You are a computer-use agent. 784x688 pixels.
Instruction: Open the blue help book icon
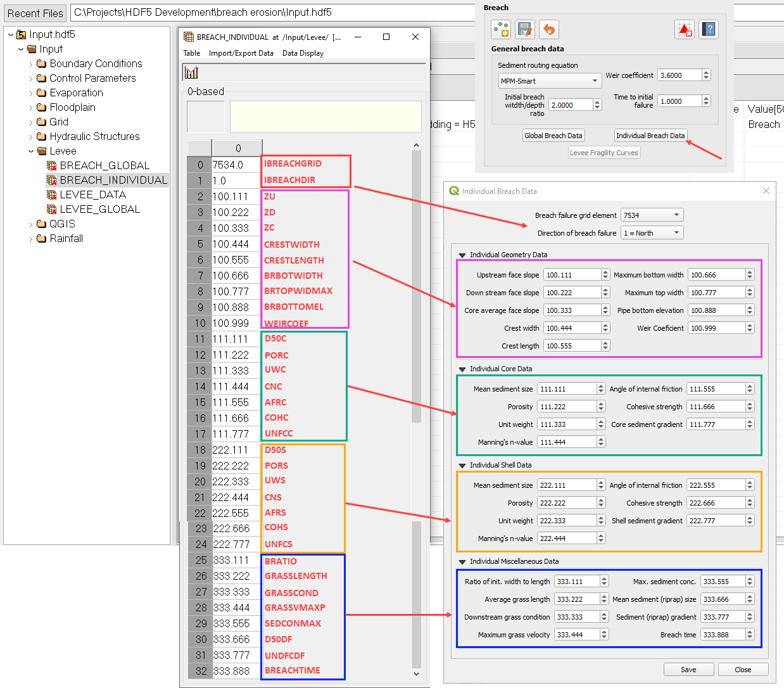click(709, 29)
